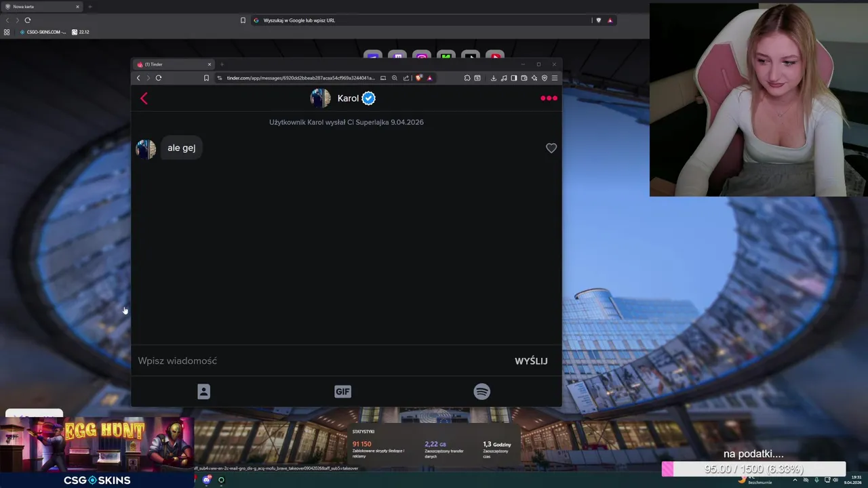Bookmark the Tinder page
This screenshot has height=488, width=868.
[206, 78]
